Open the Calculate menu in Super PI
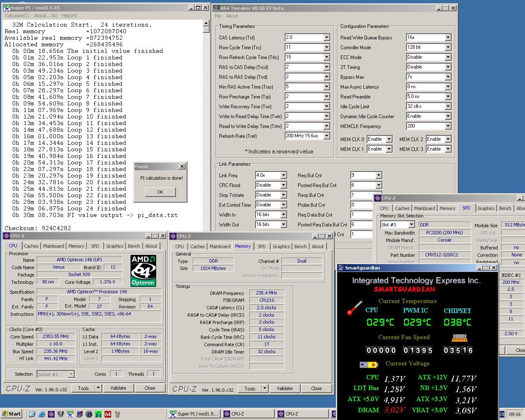 (17, 16)
